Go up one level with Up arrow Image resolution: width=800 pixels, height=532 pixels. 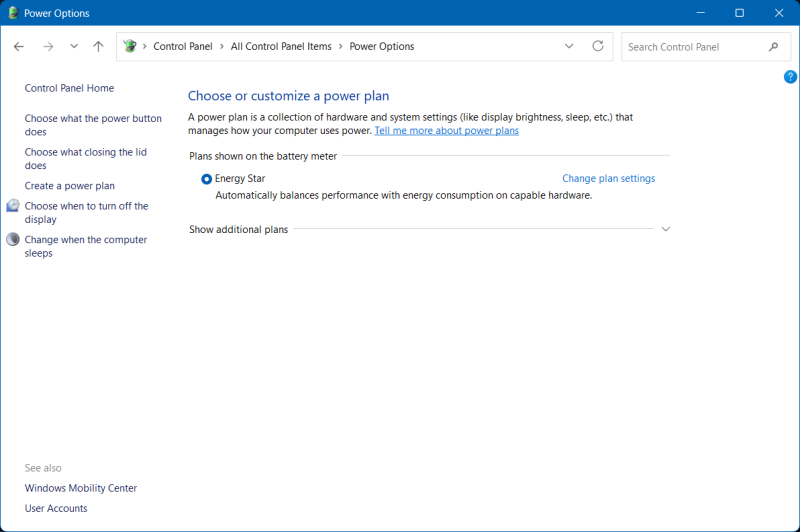click(x=98, y=47)
